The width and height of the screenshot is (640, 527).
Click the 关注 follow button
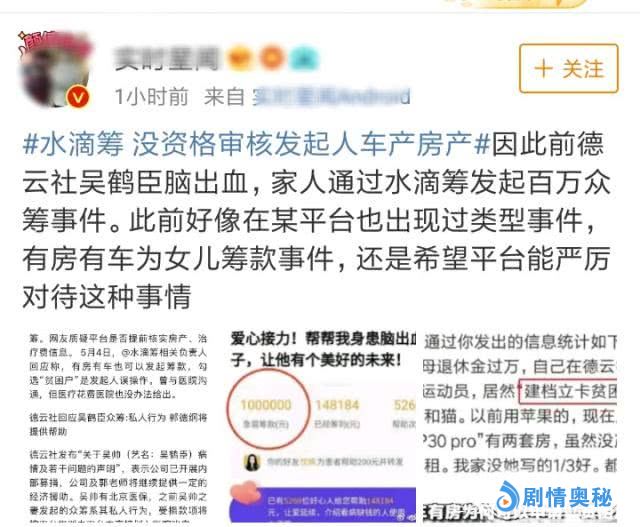(569, 69)
